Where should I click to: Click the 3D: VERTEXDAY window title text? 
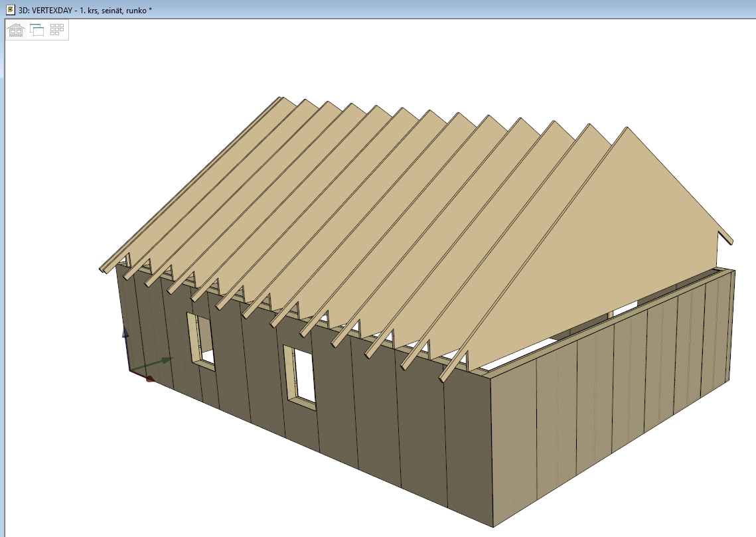[86, 9]
